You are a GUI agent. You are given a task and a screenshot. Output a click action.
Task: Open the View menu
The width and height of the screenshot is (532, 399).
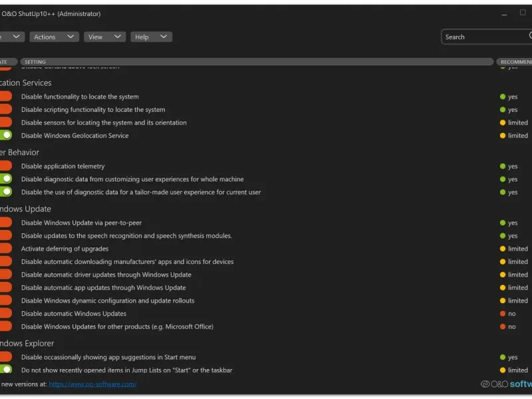point(105,37)
